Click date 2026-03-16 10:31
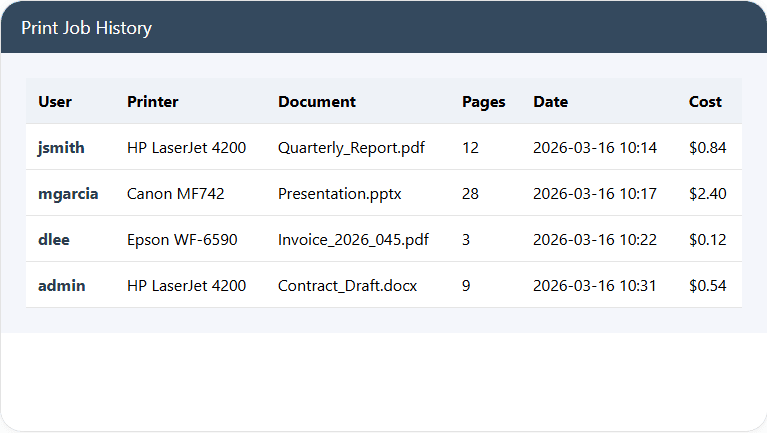This screenshot has width=767, height=433. click(x=595, y=286)
